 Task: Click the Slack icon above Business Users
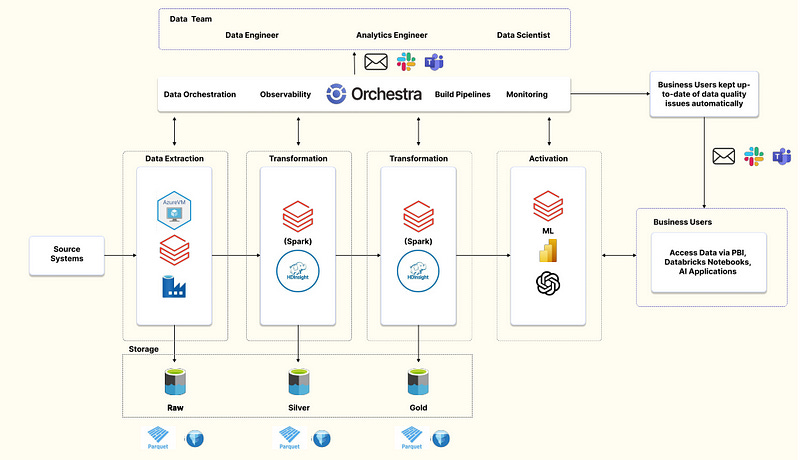(754, 156)
